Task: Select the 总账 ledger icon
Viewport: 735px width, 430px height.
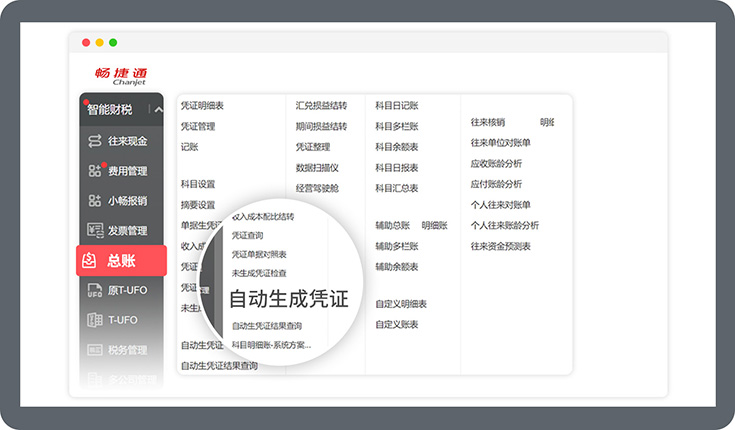Action: (x=91, y=261)
